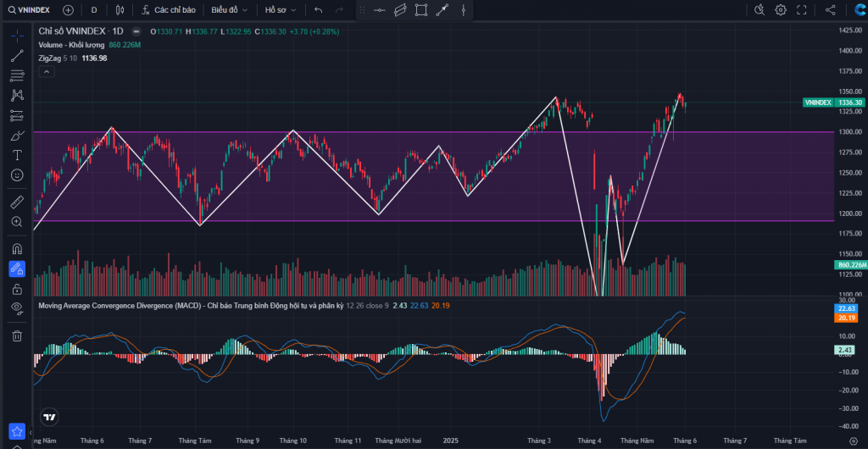
Task: Select the trend line tool in floating toolbar
Action: (x=442, y=10)
